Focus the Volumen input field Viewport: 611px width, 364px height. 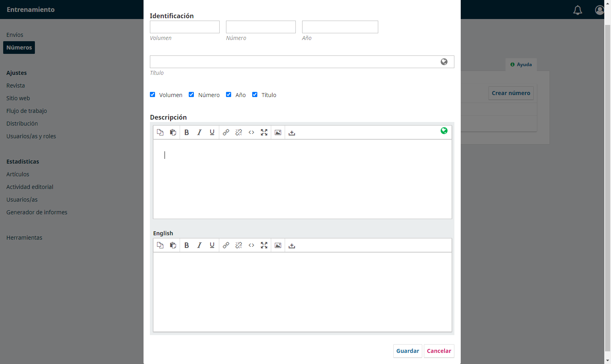(185, 27)
